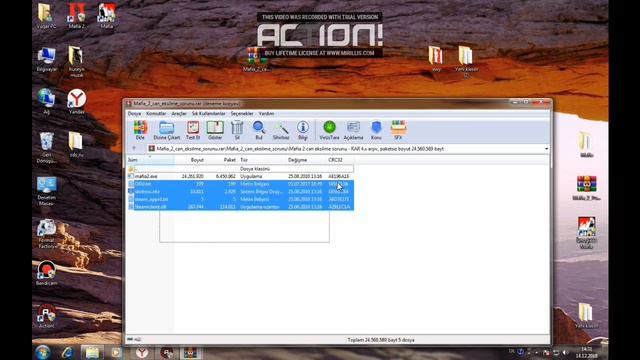Click the status bar drive icon
Image resolution: width=640 pixels, height=360 pixels.
[130, 339]
